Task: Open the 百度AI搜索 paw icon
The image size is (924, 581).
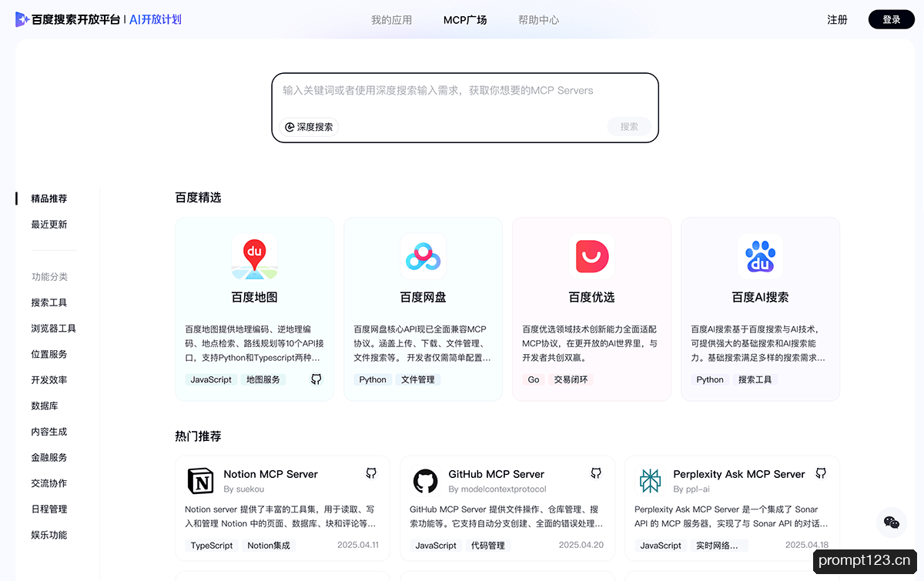Action: (x=760, y=258)
